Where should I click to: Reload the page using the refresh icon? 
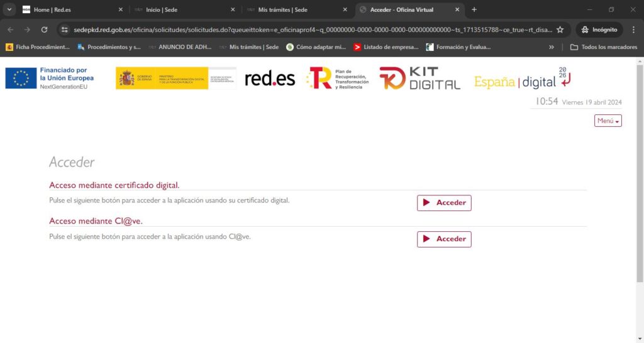44,30
